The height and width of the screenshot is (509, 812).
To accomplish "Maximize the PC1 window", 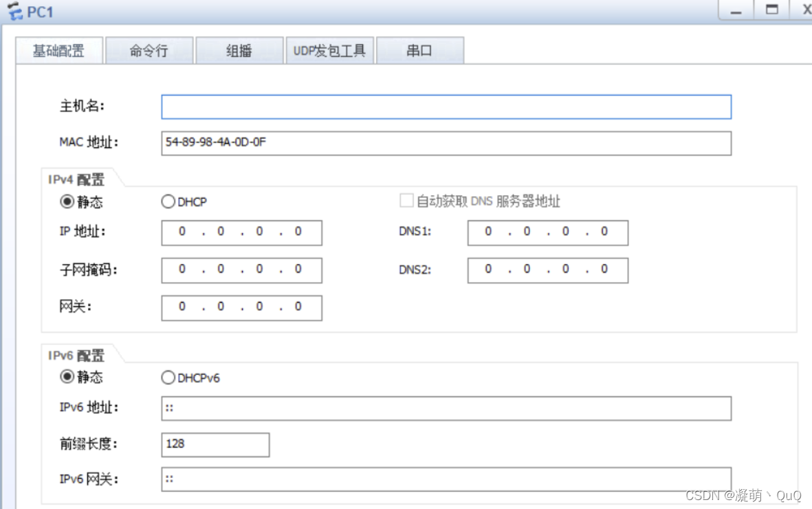I will (771, 10).
